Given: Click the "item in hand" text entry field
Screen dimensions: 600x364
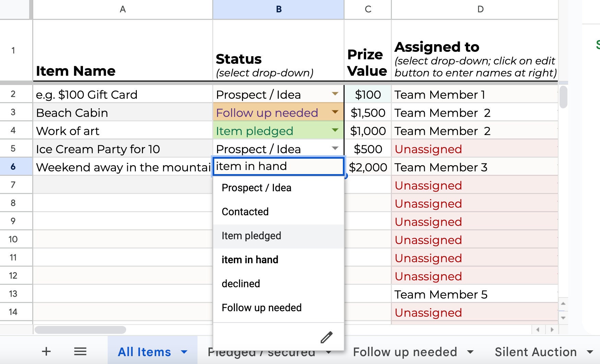Looking at the screenshot, I should 278,167.
